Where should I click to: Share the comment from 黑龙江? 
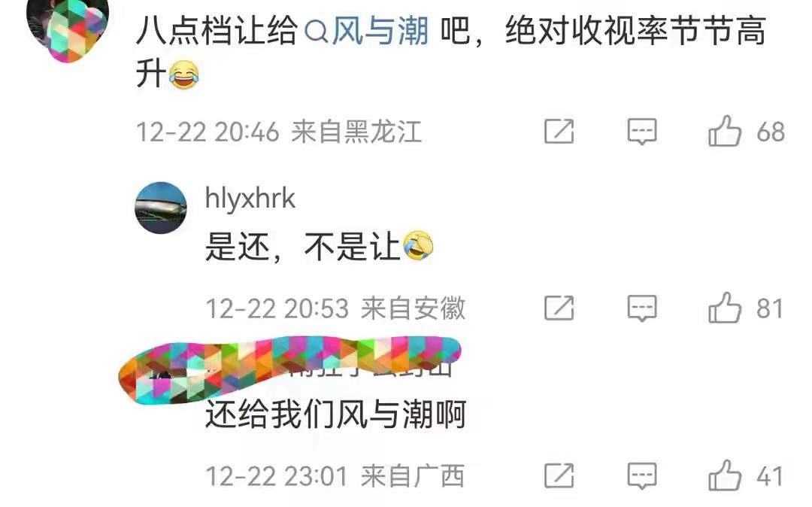pos(559,131)
